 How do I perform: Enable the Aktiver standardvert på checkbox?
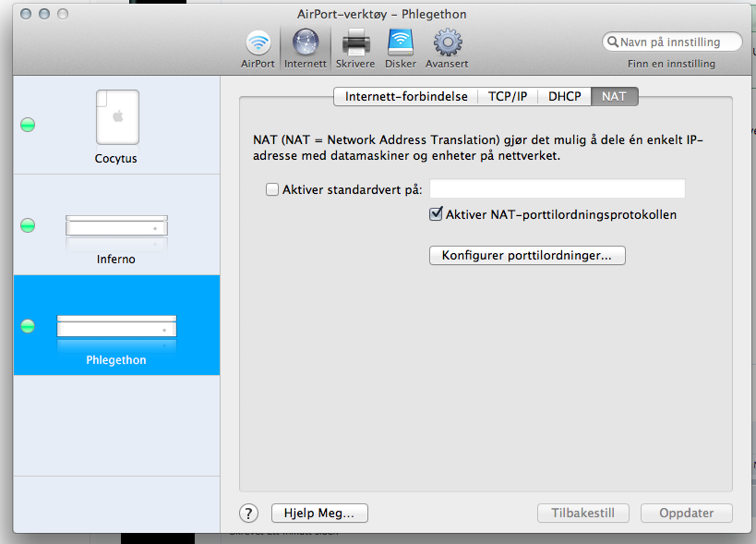(x=272, y=189)
